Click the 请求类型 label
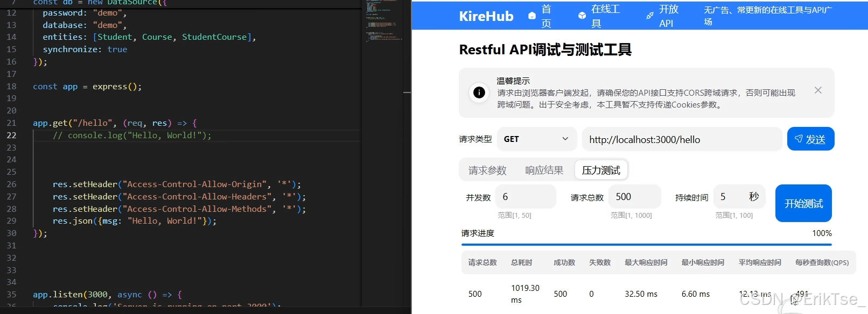Image resolution: width=868 pixels, height=314 pixels. tap(475, 139)
